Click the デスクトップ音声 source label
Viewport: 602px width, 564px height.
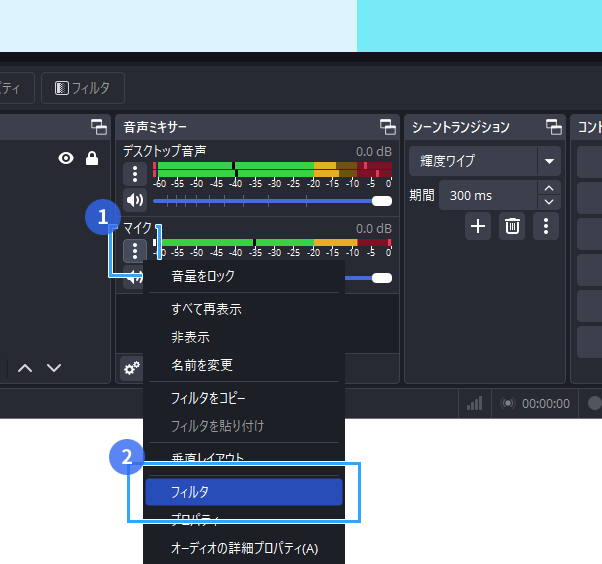165,151
